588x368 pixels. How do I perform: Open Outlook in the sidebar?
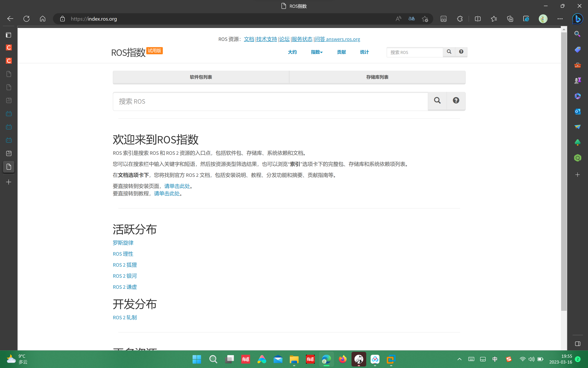coord(578,112)
